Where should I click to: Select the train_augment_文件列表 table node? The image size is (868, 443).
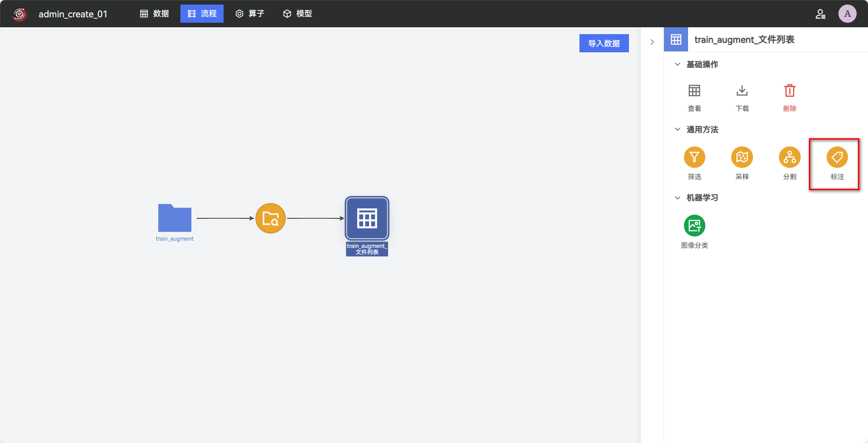click(x=367, y=218)
